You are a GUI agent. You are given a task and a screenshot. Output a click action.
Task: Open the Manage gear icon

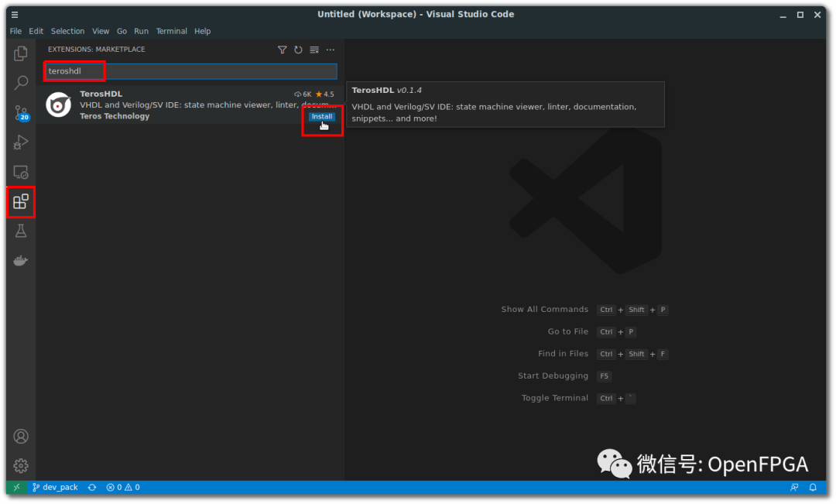click(21, 466)
